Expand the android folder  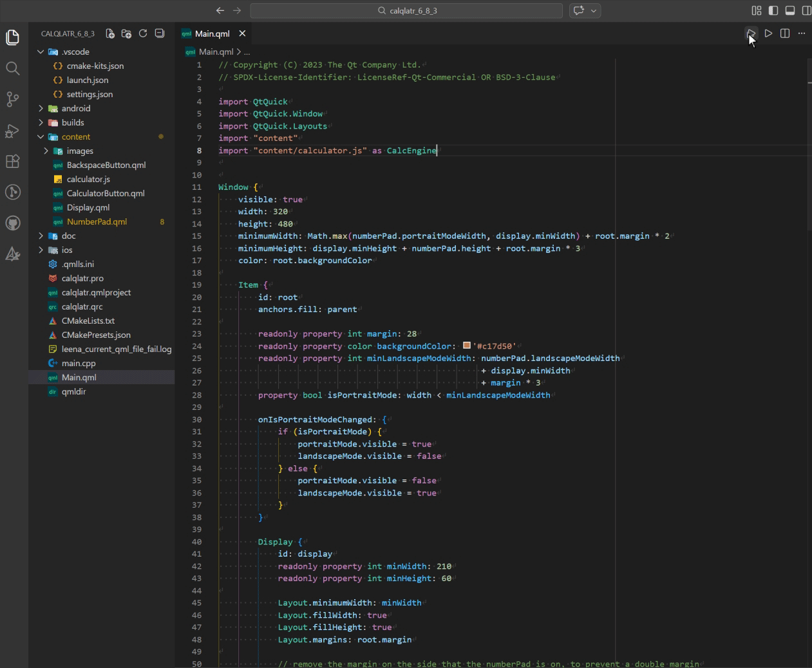tap(41, 108)
